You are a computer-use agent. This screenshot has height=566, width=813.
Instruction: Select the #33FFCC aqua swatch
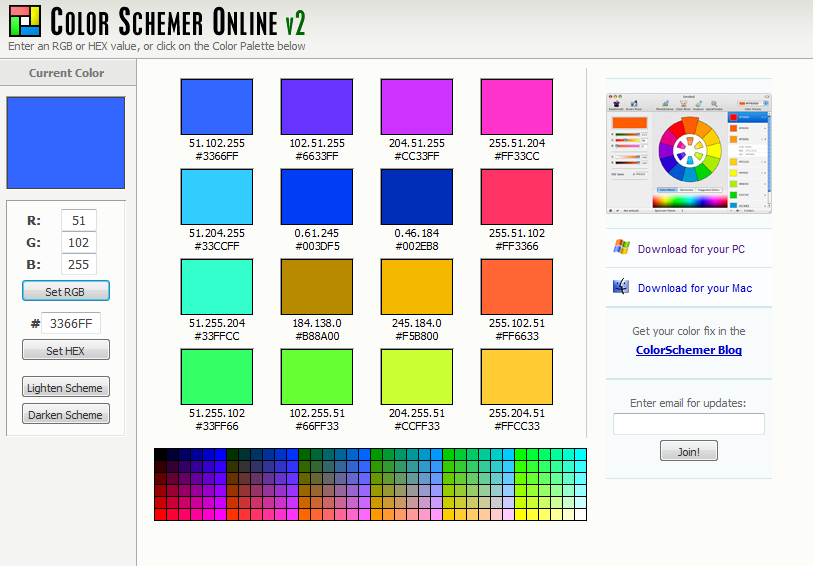pyautogui.click(x=217, y=287)
